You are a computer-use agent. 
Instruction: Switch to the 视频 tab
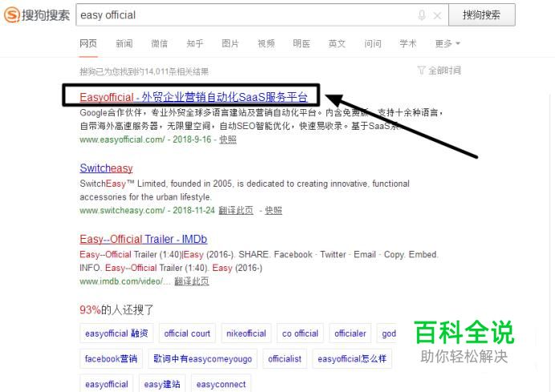tap(266, 43)
